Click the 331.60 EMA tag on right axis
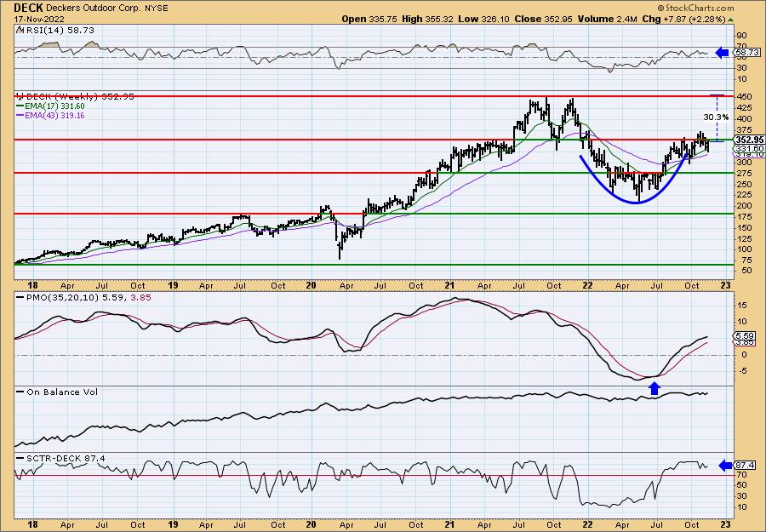Viewport: 766px width, 532px height. [748, 148]
